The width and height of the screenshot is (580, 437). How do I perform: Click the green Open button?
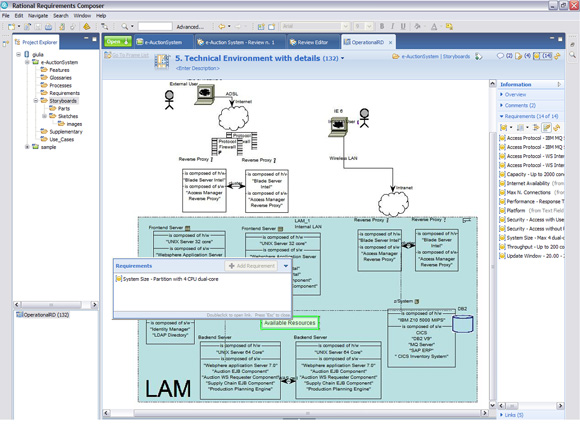[118, 41]
